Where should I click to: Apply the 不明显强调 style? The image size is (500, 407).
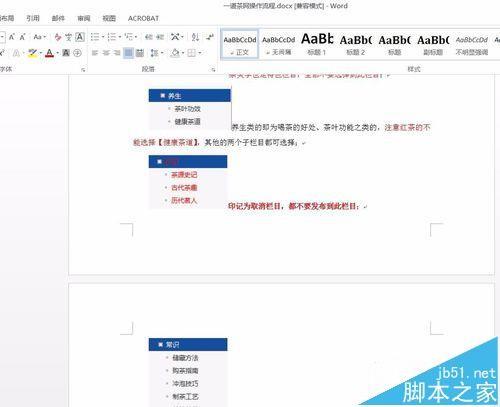pos(472,44)
